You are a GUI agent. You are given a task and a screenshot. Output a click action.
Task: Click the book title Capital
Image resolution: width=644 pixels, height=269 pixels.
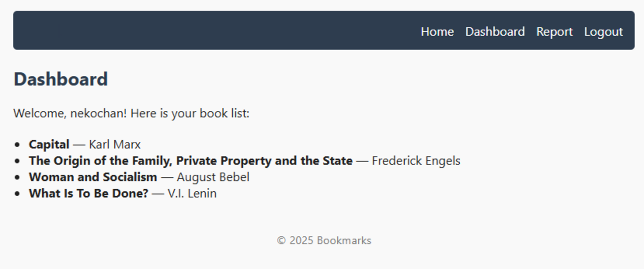point(49,145)
